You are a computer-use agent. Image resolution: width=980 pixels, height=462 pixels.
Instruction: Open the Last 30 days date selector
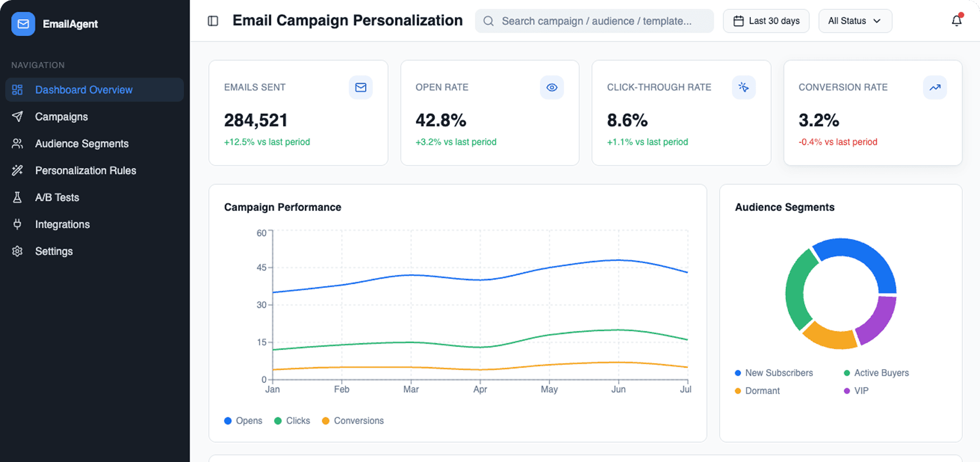coord(766,21)
